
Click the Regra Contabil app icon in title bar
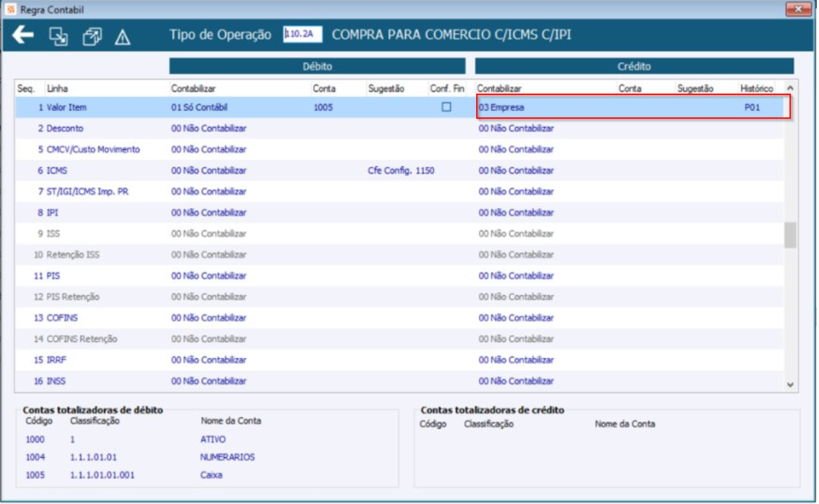coord(10,9)
